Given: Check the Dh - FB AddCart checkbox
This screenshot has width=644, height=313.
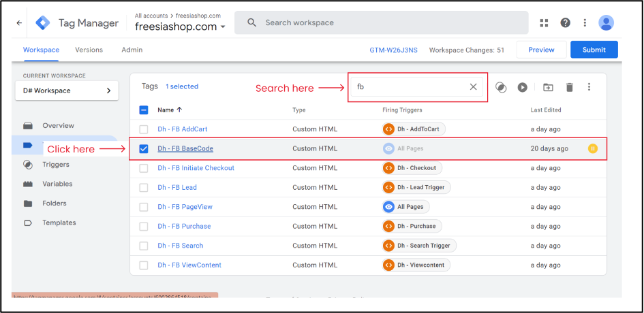Looking at the screenshot, I should tap(143, 129).
